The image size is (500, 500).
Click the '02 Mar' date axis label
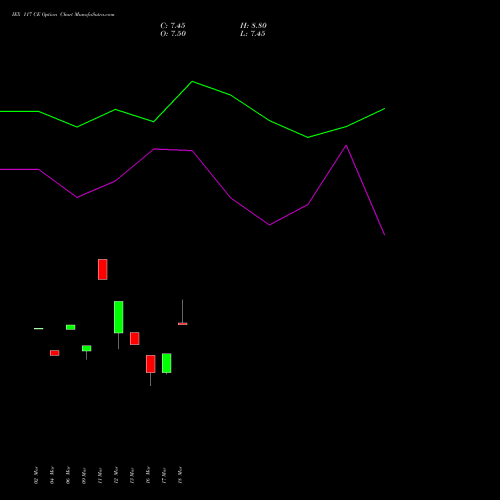36,475
